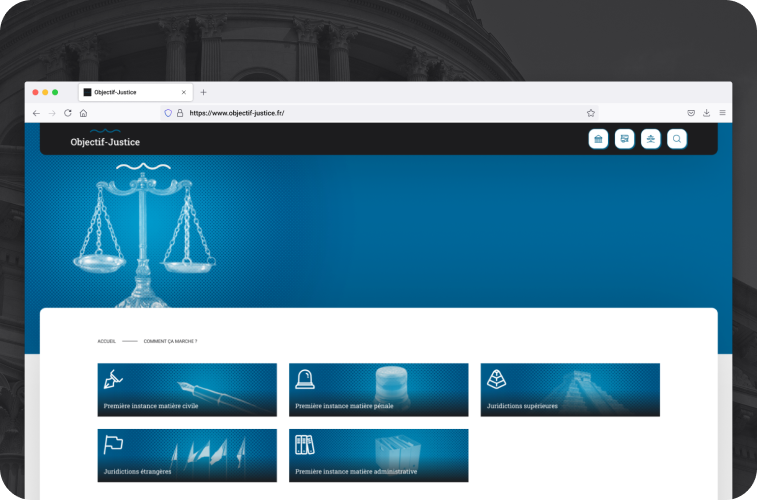Bookmark page with the star icon
This screenshot has width=757, height=500.
coord(590,113)
